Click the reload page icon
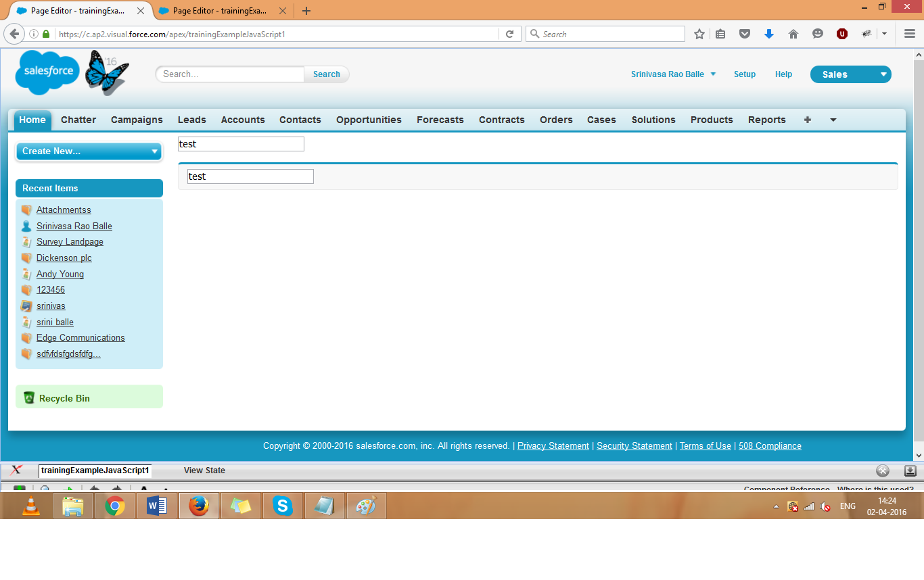The image size is (924, 580). (x=509, y=33)
